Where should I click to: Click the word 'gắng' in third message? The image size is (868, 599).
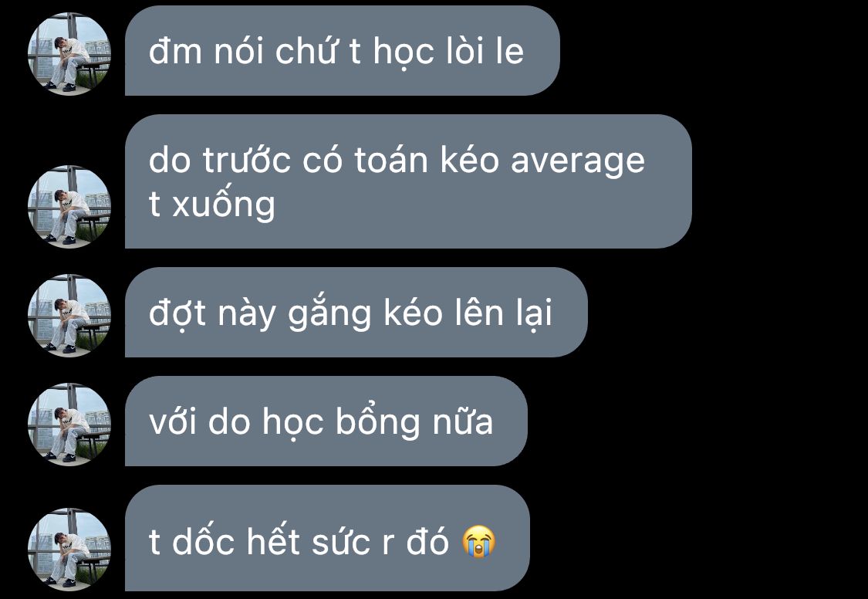pyautogui.click(x=329, y=314)
